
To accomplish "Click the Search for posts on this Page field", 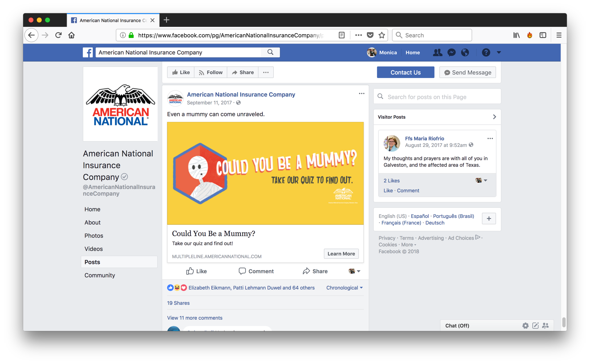I will click(437, 96).
